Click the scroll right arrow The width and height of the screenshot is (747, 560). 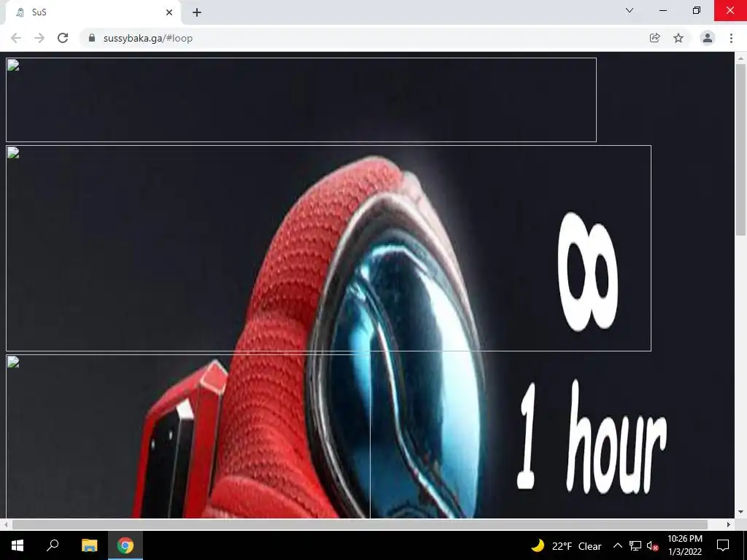pyautogui.click(x=729, y=524)
